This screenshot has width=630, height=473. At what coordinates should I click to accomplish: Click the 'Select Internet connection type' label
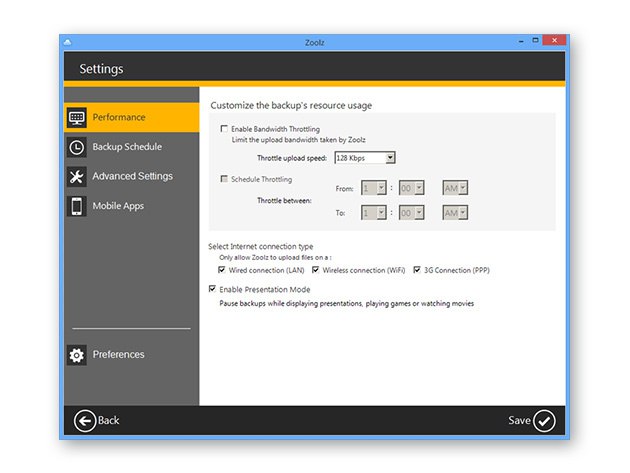tap(261, 247)
